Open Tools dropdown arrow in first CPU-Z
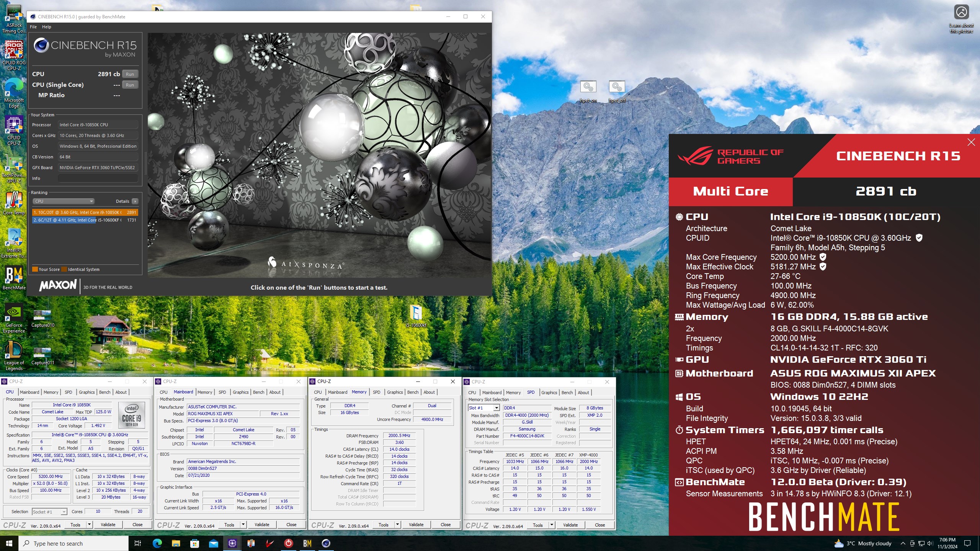The image size is (980, 551). coord(89,525)
